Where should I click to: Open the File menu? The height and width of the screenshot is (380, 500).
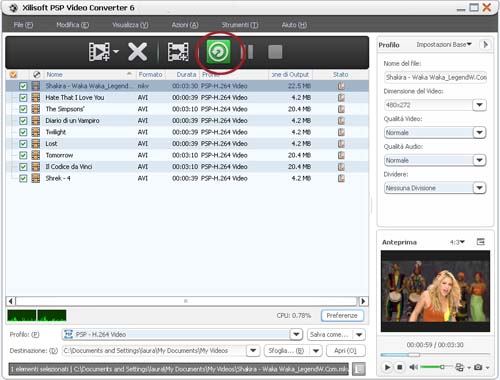(23, 25)
